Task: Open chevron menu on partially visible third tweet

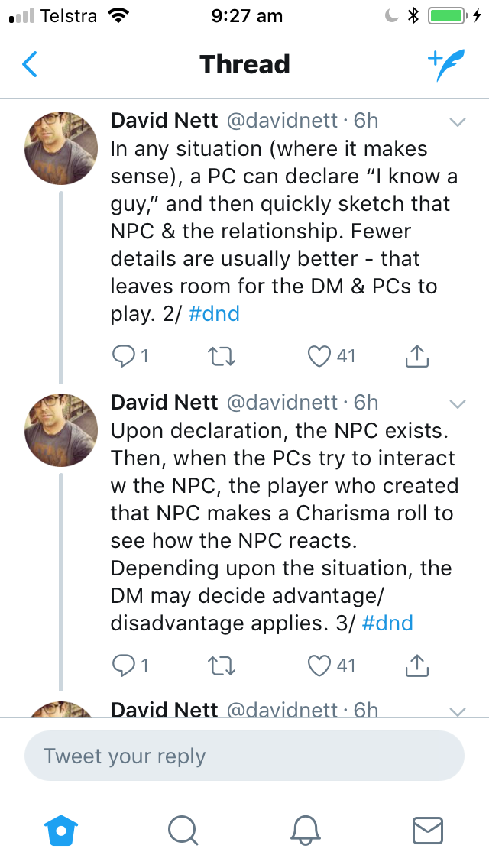Action: coord(458,711)
